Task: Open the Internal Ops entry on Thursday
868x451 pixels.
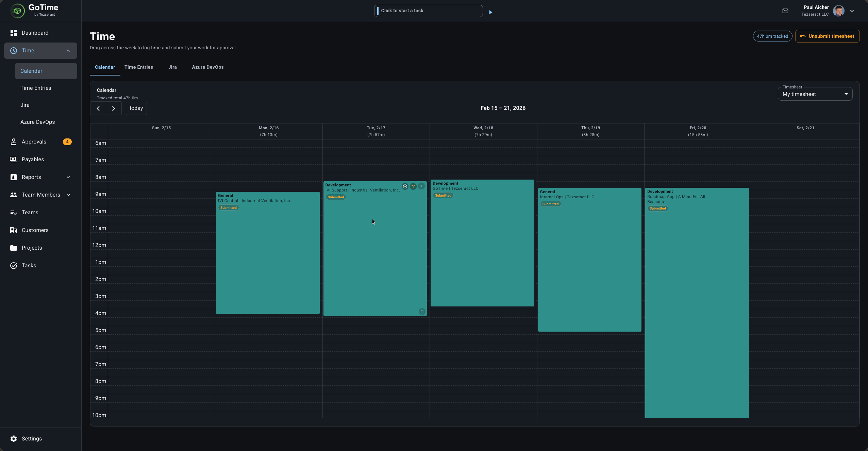Action: point(589,260)
